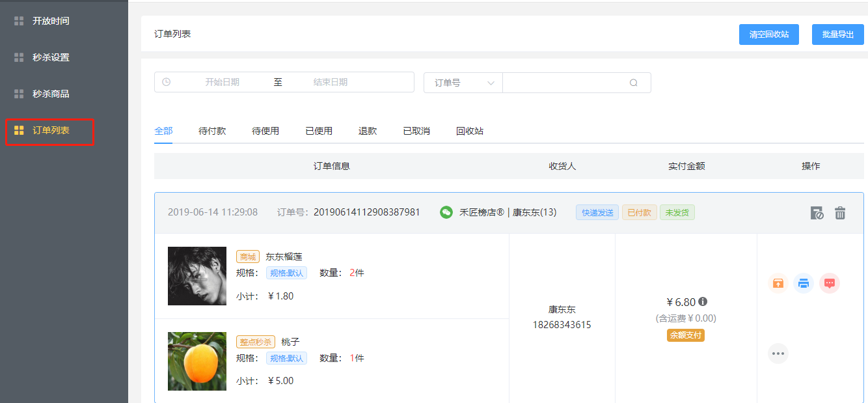Click the 清空回收站 button
The width and height of the screenshot is (868, 403).
(768, 35)
